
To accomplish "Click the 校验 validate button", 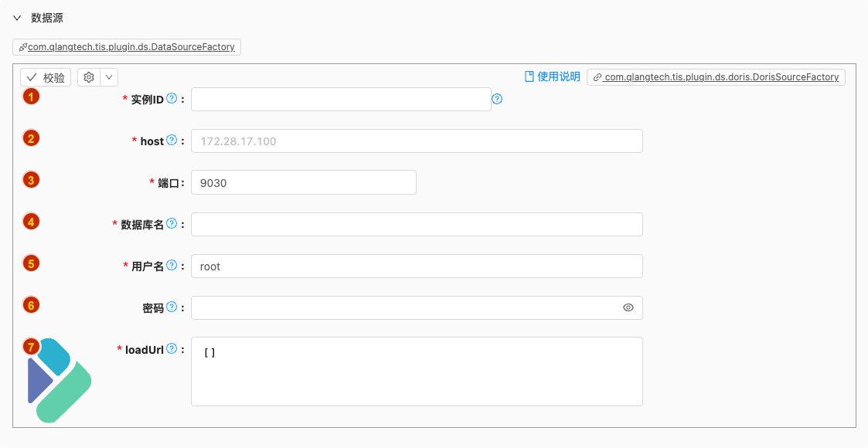I will point(46,77).
